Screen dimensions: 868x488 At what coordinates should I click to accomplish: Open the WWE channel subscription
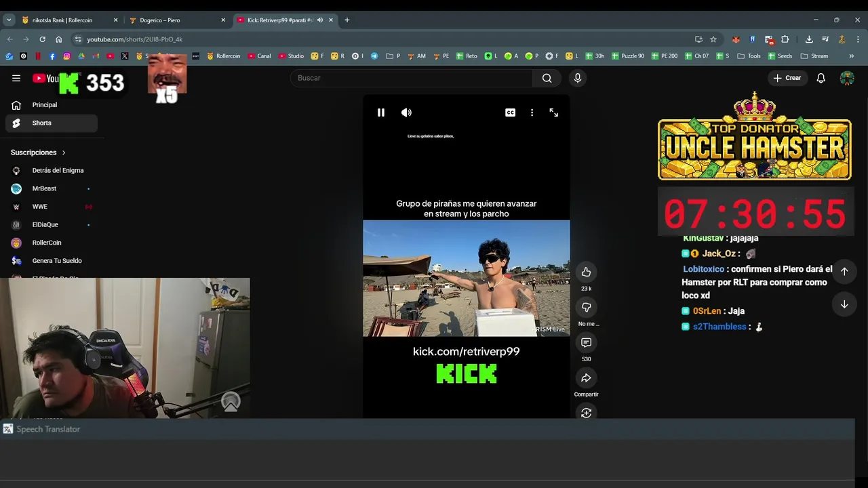pos(52,207)
